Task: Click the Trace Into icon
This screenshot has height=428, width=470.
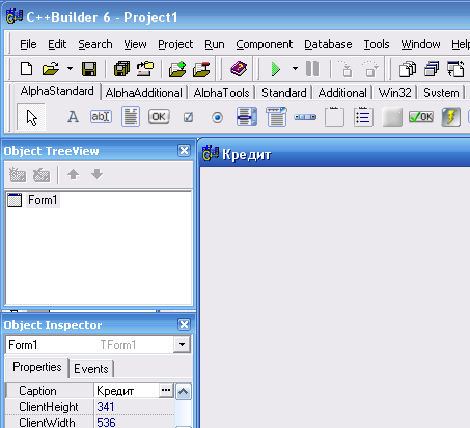Action: pos(345,69)
